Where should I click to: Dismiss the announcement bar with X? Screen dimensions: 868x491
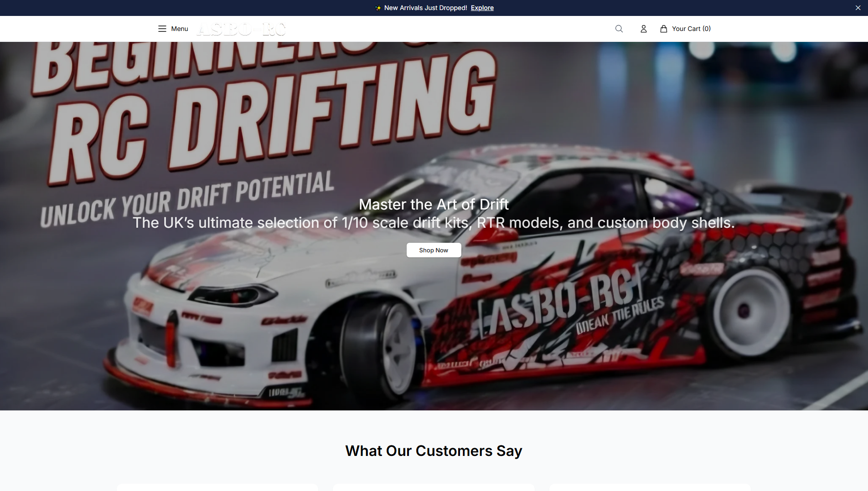point(858,8)
